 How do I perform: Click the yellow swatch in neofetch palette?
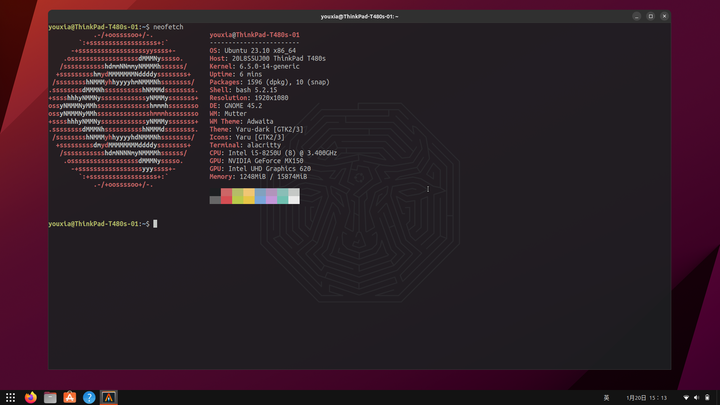(249, 196)
